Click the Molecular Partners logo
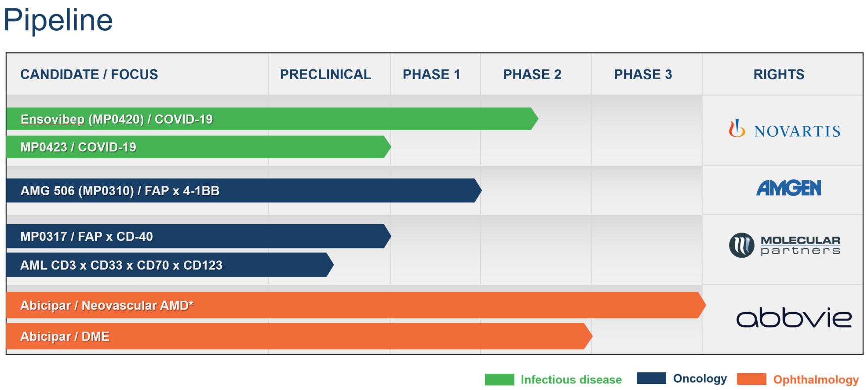Image resolution: width=868 pixels, height=390 pixels. pyautogui.click(x=784, y=245)
